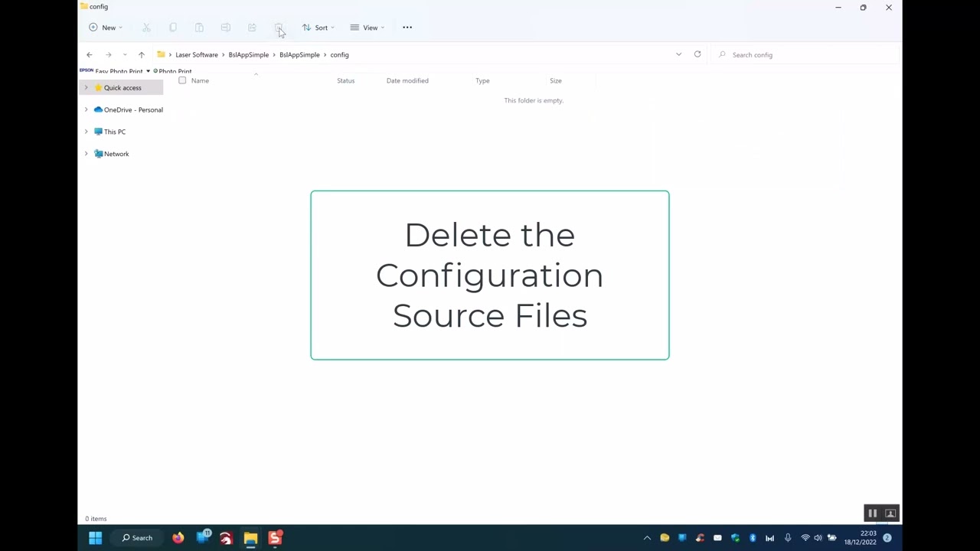Open the Sort dropdown menu
The height and width of the screenshot is (551, 980).
pyautogui.click(x=318, y=28)
